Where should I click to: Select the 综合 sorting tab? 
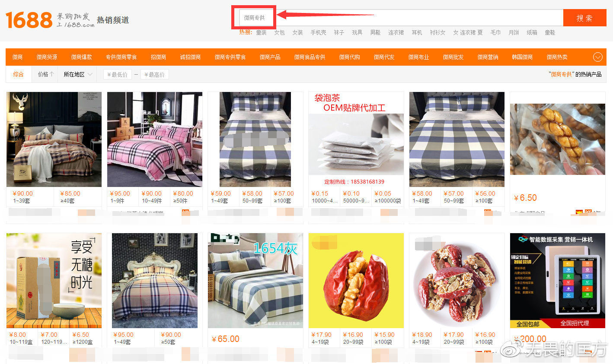18,74
